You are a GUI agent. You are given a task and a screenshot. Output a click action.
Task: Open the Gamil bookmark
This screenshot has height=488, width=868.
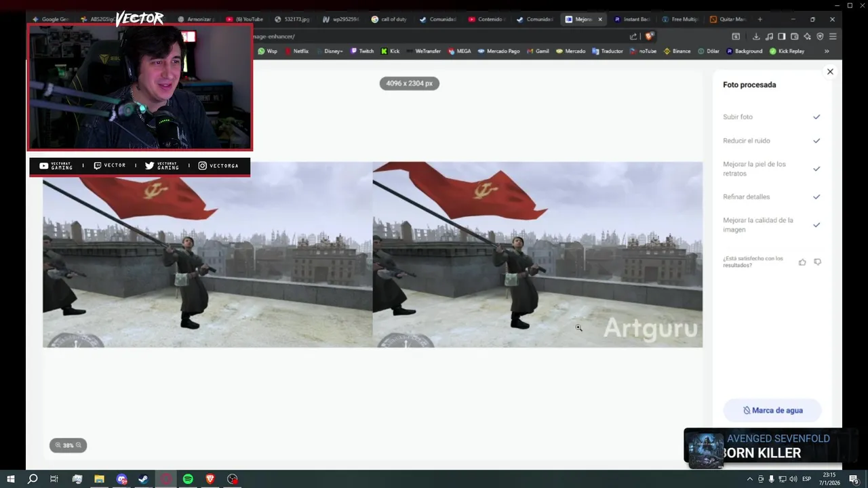[538, 52]
